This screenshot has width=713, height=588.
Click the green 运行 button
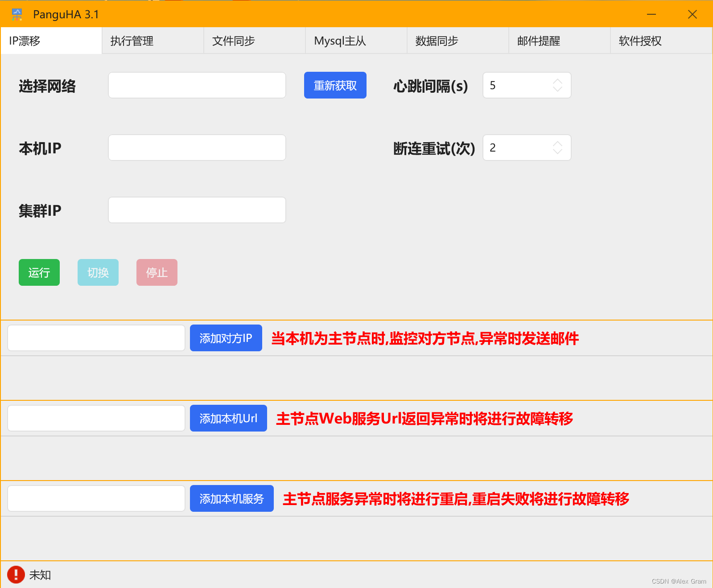(39, 272)
